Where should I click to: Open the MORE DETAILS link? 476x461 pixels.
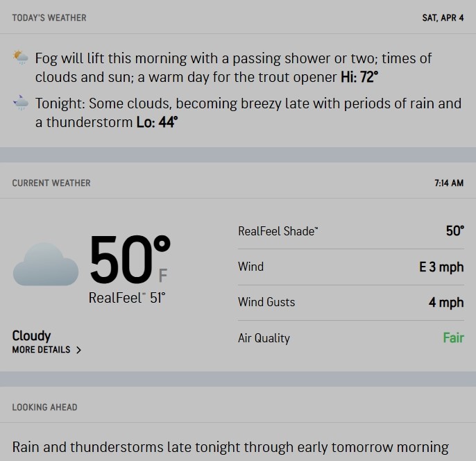tap(42, 350)
